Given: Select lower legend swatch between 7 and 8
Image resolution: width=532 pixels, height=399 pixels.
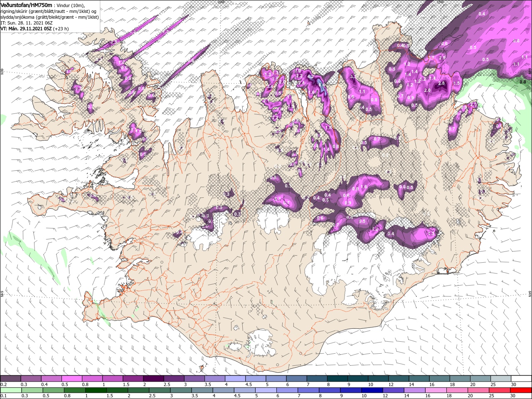Looking at the screenshot, I should coord(308,390).
